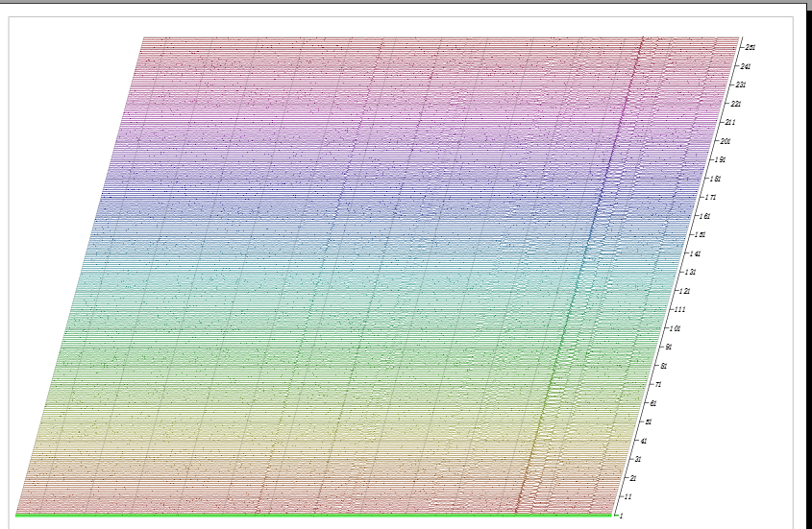Click the 61 axis tick label
812x529 pixels.
(x=652, y=403)
